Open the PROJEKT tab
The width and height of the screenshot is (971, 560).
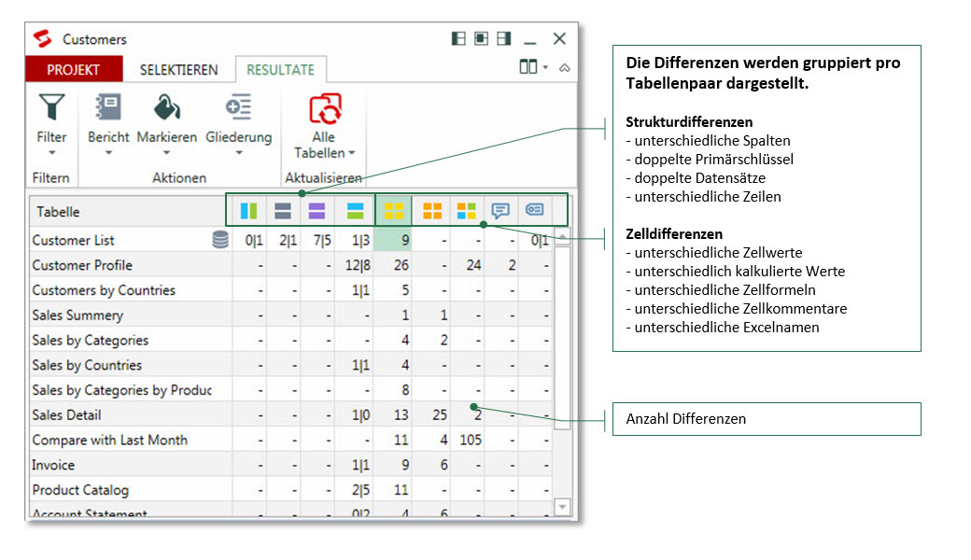[x=74, y=69]
